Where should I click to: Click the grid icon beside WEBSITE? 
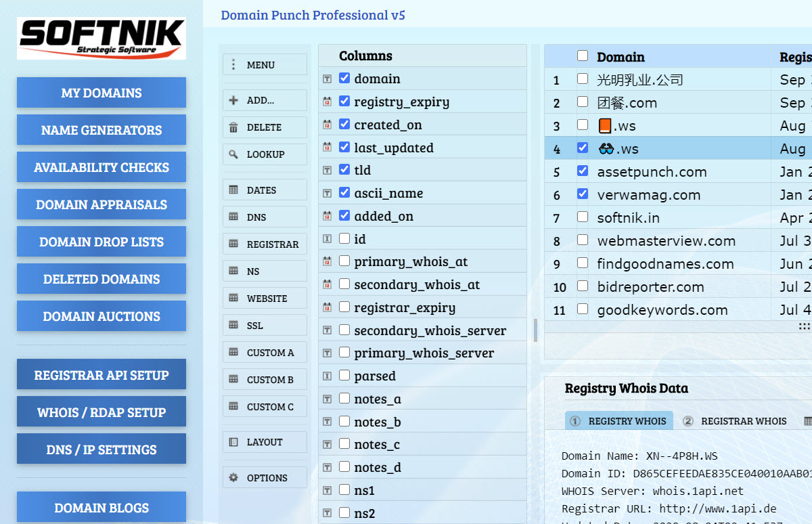coord(233,299)
